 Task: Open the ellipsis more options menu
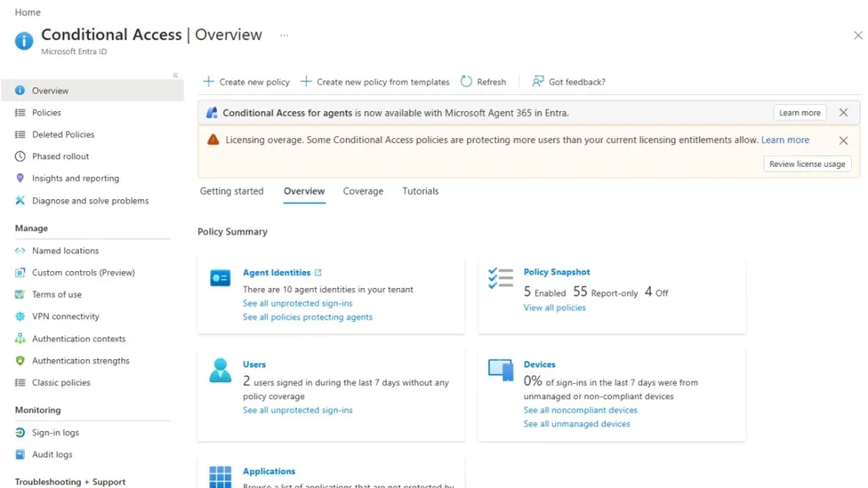284,35
